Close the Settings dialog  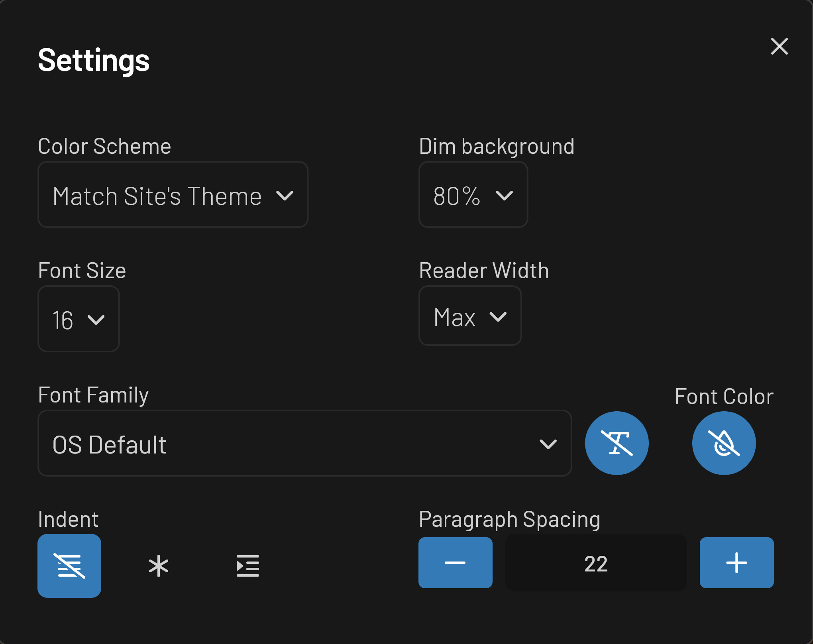click(x=779, y=47)
